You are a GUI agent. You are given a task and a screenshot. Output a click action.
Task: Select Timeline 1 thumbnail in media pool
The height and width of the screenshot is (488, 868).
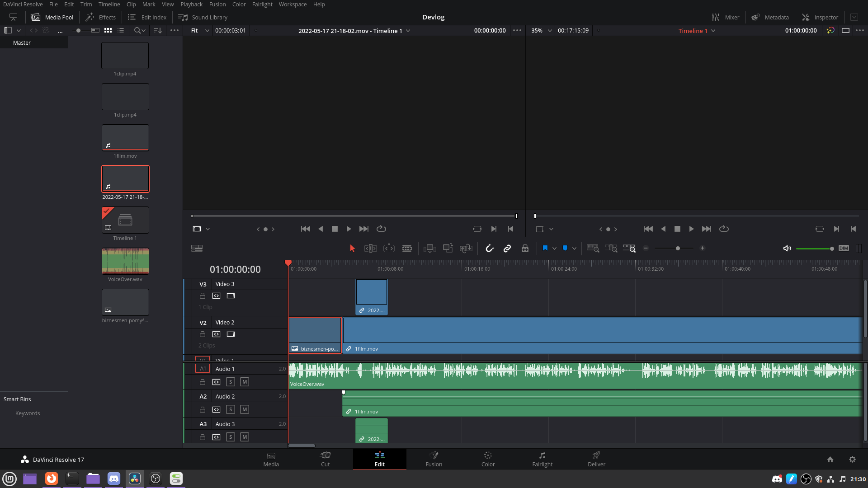125,220
